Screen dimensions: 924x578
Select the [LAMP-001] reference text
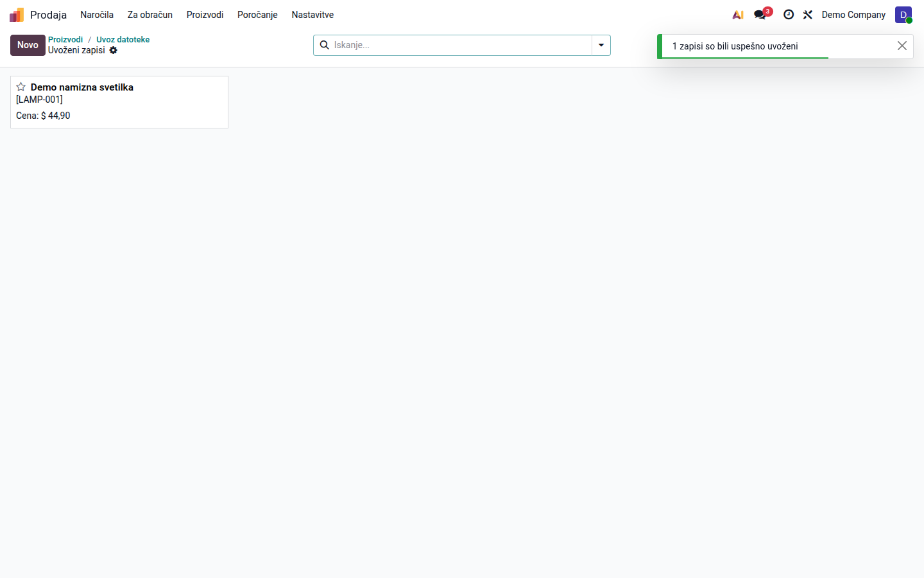39,100
